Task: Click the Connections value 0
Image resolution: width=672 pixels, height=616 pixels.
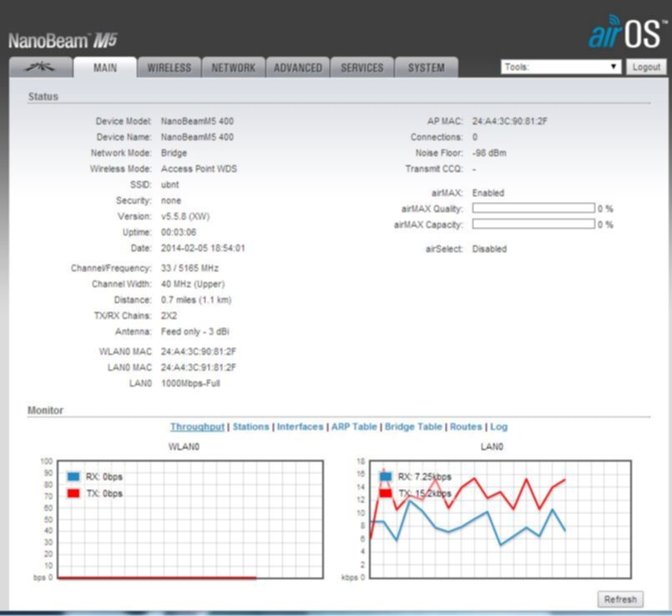Action: [475, 137]
